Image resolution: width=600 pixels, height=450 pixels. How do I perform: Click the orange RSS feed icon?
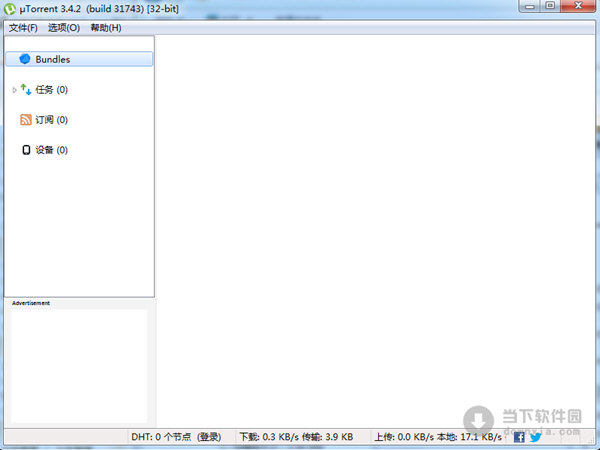coord(26,119)
